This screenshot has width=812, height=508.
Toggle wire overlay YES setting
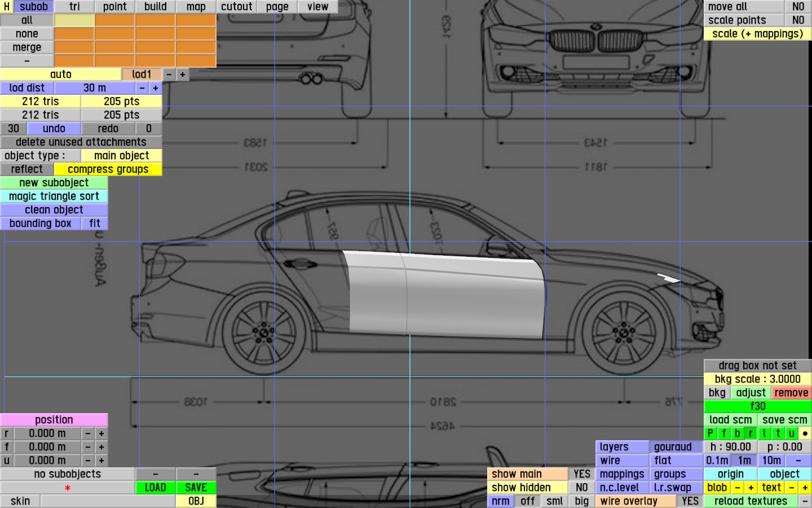pyautogui.click(x=690, y=501)
